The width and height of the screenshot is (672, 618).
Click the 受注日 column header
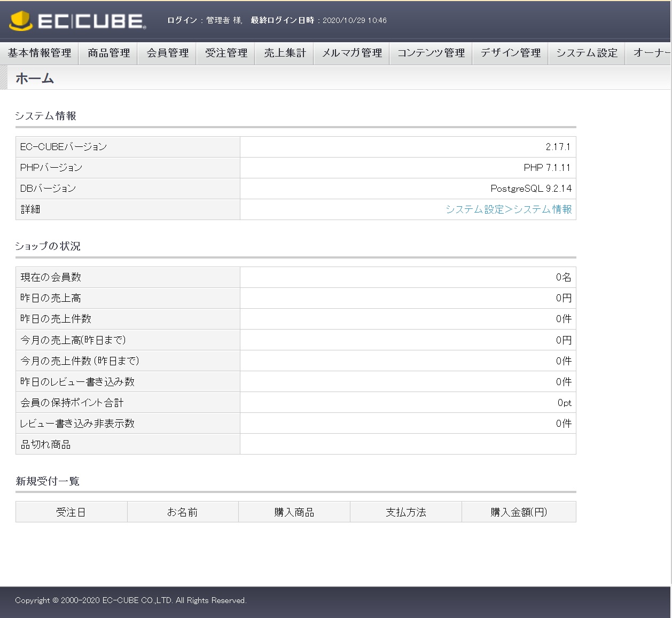click(x=71, y=512)
